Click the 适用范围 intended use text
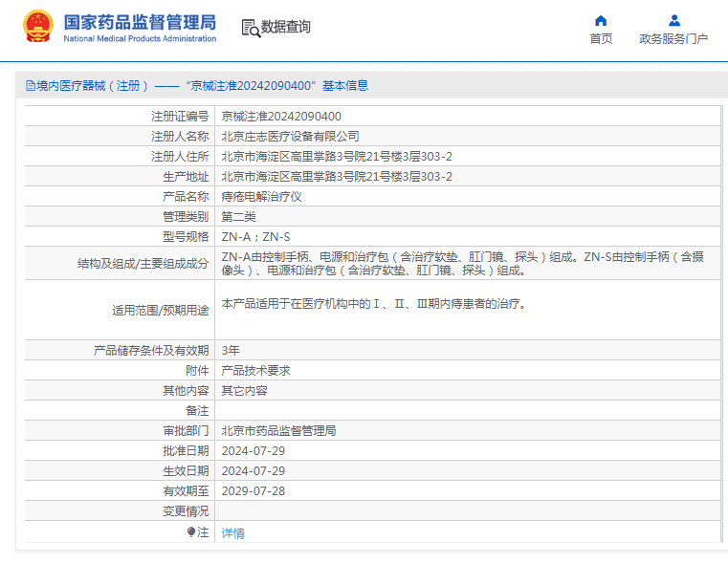 [374, 304]
